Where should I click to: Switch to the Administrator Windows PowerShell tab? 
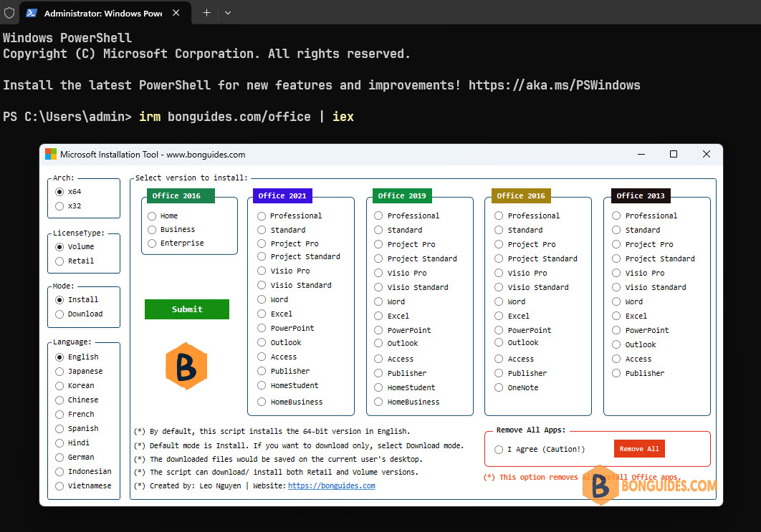(103, 13)
